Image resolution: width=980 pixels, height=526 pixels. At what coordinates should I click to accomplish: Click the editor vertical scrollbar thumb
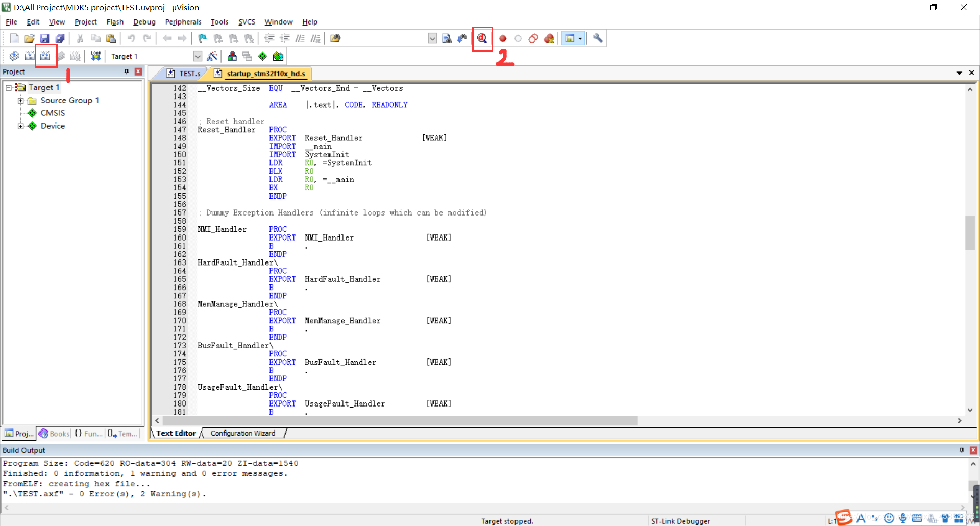click(970, 233)
